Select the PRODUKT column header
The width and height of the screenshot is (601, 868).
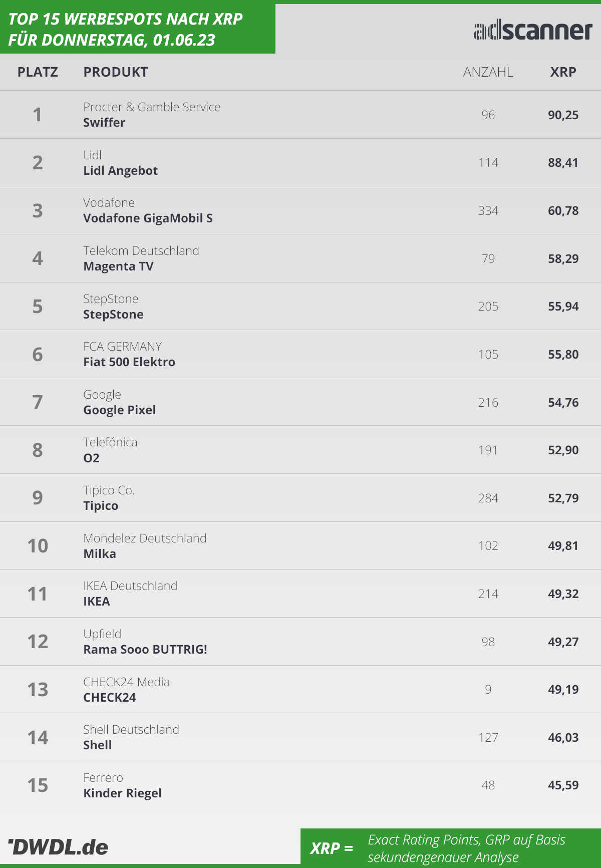pos(116,72)
